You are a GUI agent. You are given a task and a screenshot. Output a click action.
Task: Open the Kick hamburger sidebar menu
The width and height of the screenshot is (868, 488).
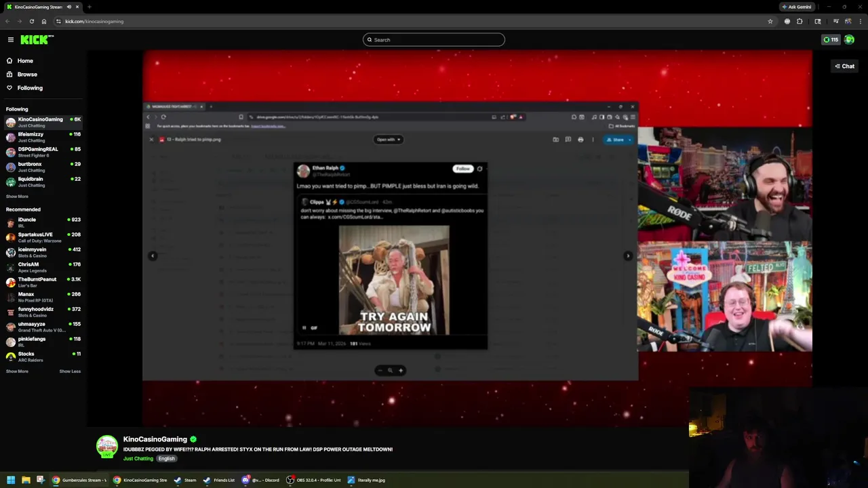[x=11, y=40]
